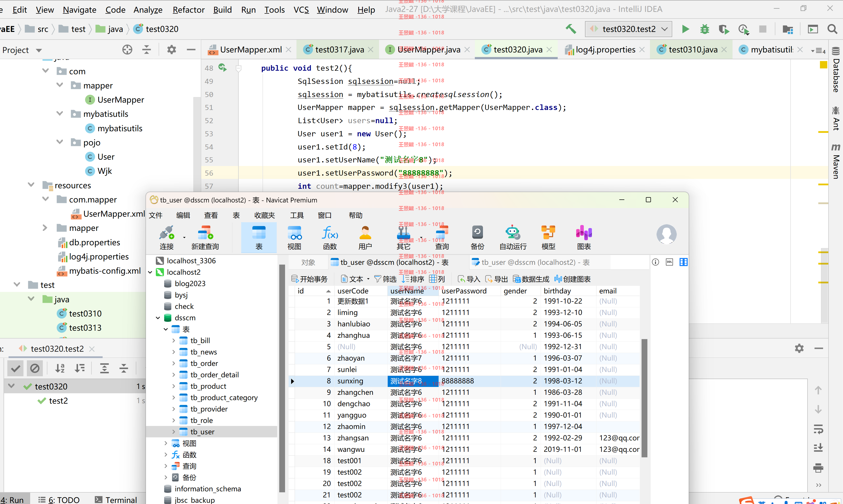Open Run panel settings gear
Image resolution: width=843 pixels, height=504 pixels.
click(799, 348)
